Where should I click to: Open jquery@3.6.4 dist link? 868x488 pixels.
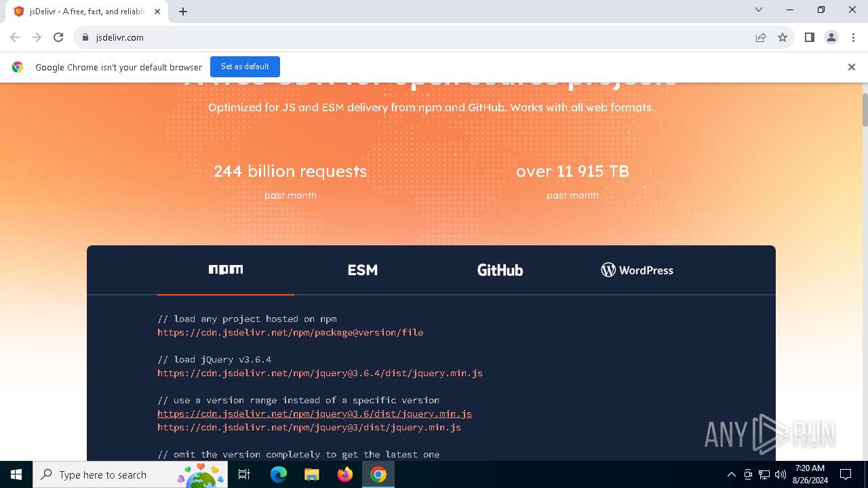[x=320, y=373]
